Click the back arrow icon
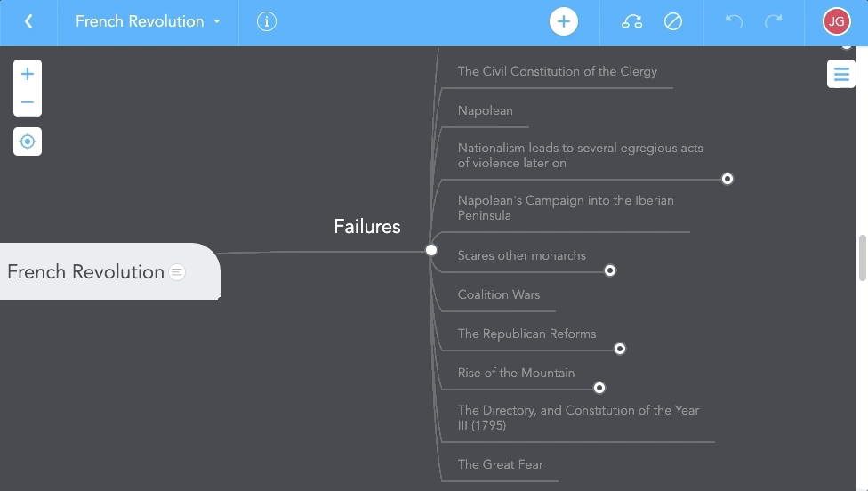The image size is (868, 491). 28,21
